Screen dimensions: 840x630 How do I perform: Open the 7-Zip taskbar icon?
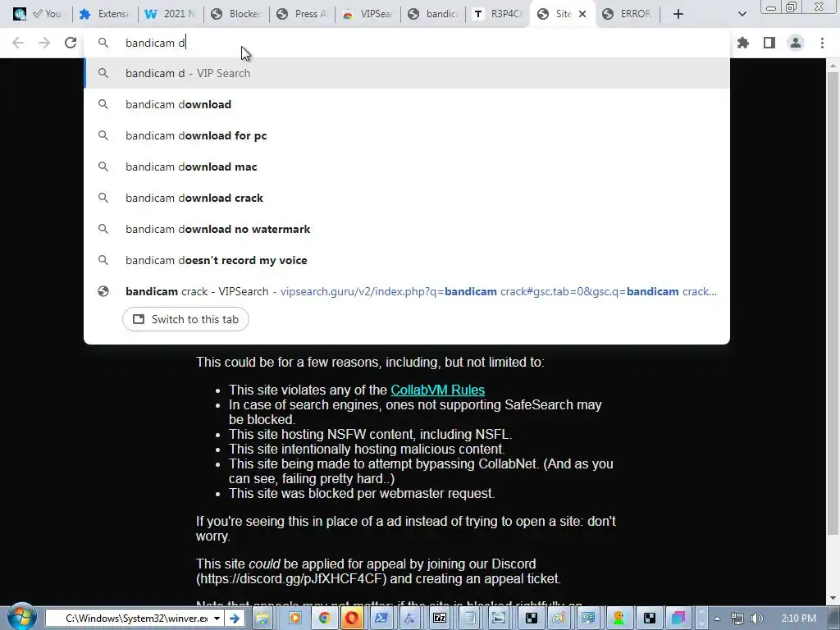(x=440, y=619)
